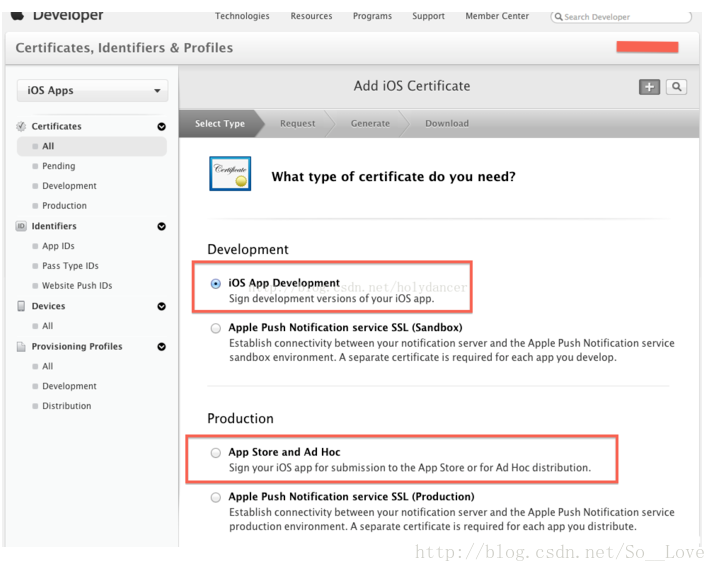Click in the Search Developer field

click(x=621, y=17)
